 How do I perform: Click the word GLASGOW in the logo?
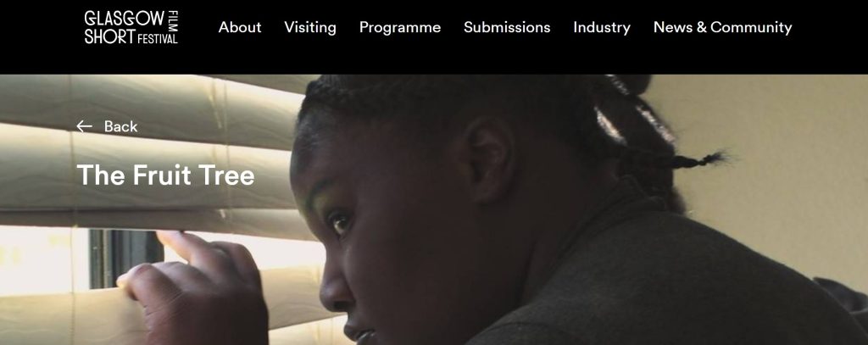[x=125, y=19]
